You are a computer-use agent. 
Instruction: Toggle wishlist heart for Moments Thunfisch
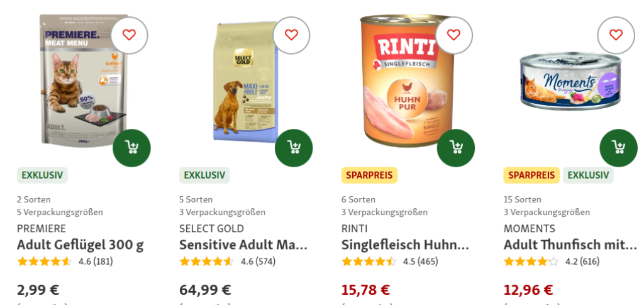pos(616,35)
